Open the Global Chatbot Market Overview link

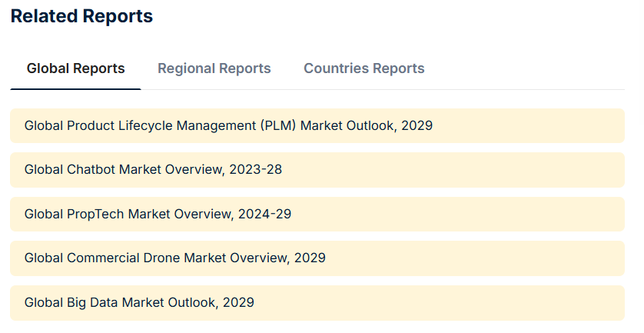[x=153, y=169]
